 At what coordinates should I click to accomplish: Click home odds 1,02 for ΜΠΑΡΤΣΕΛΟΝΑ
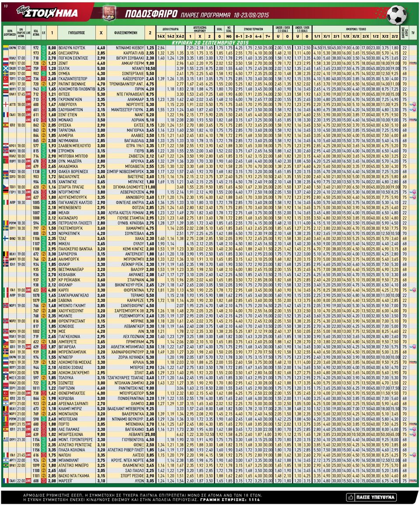tap(52, 434)
